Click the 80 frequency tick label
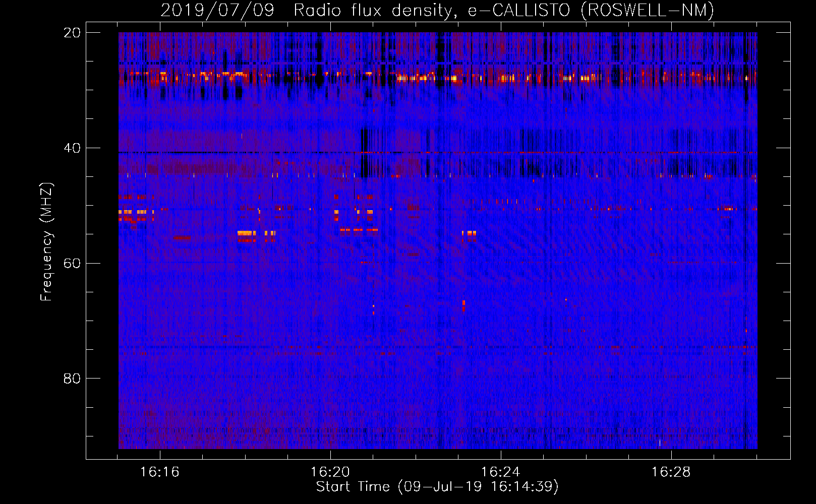This screenshot has width=816, height=504. pos(72,379)
